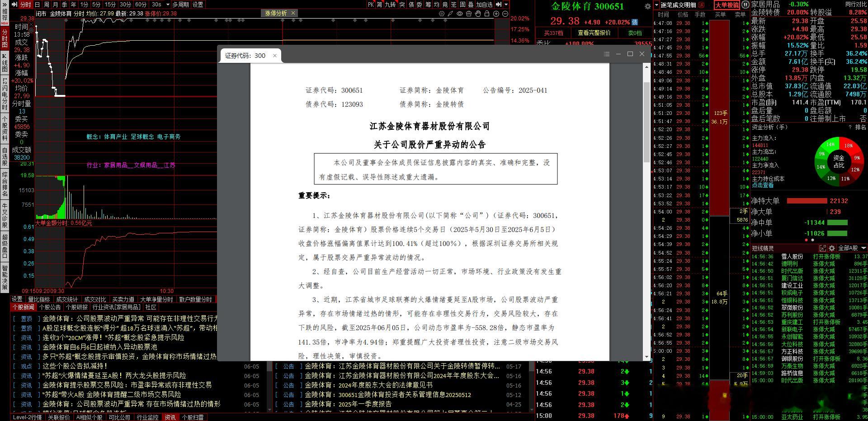Open the 短线精灵 gear settings icon
The image size is (868, 421).
click(832, 248)
